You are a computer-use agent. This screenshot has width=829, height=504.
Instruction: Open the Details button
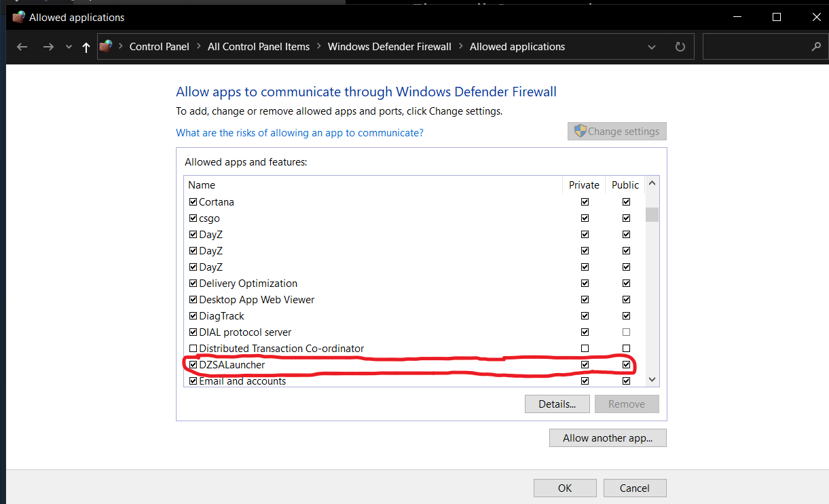557,404
